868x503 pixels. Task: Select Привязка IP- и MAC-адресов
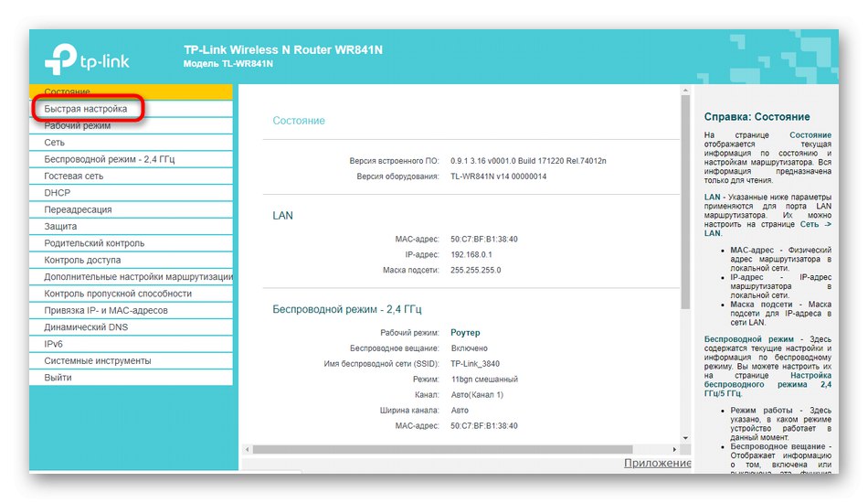(x=132, y=310)
